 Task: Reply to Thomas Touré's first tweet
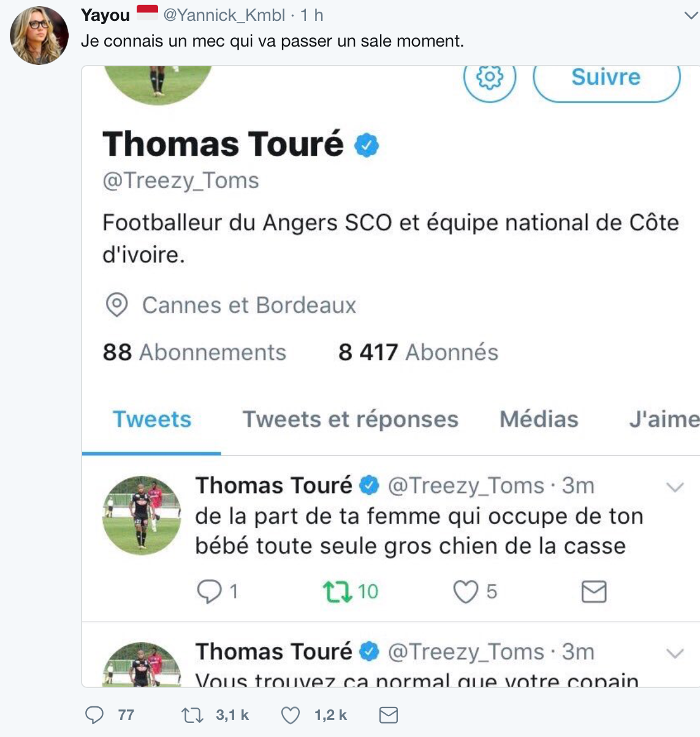pos(210,592)
